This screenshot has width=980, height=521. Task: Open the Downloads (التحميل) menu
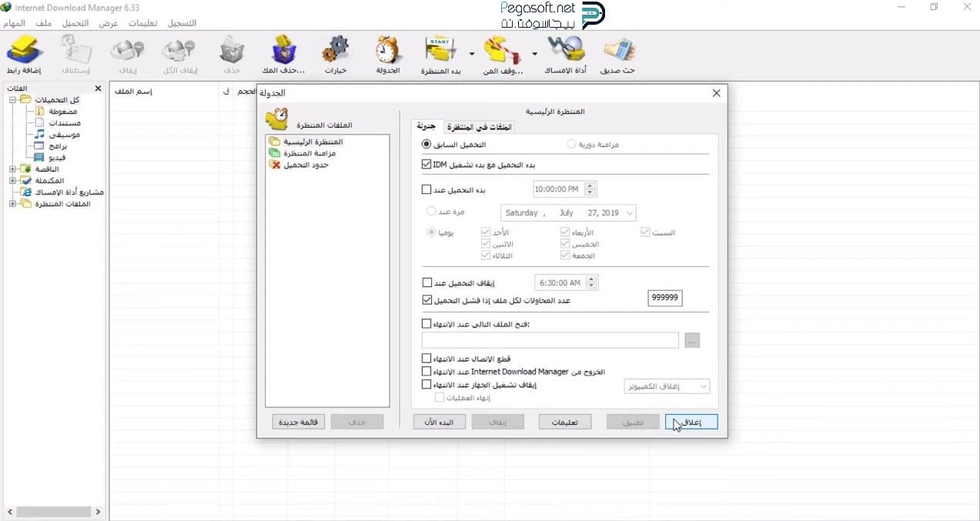coord(75,23)
